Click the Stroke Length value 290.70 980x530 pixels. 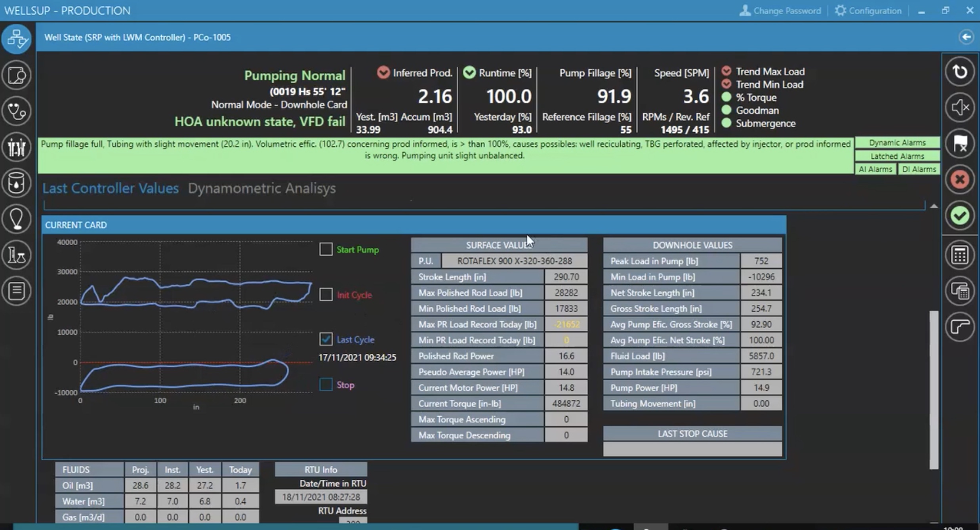click(x=566, y=277)
